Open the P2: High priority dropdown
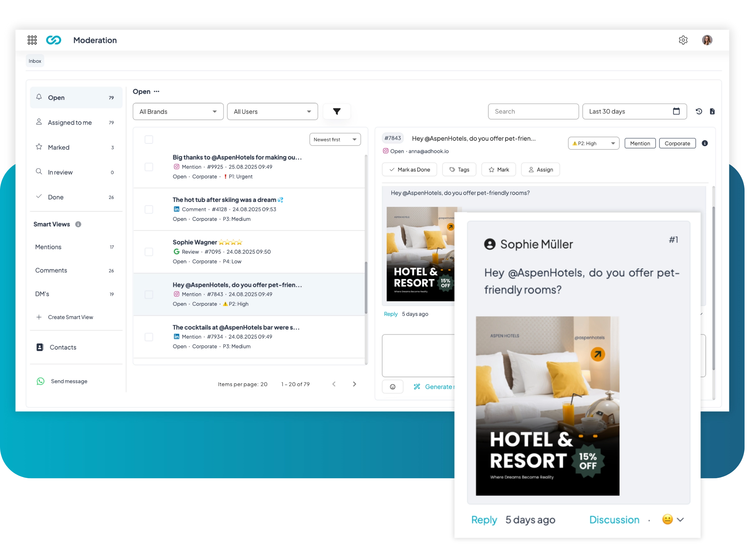Viewport: 747px width, 560px height. (594, 143)
